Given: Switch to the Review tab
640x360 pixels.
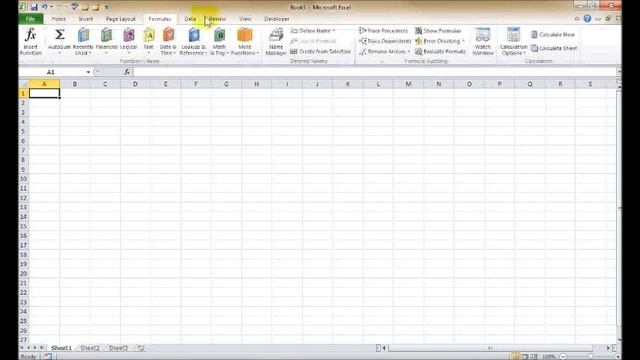Looking at the screenshot, I should (216, 19).
